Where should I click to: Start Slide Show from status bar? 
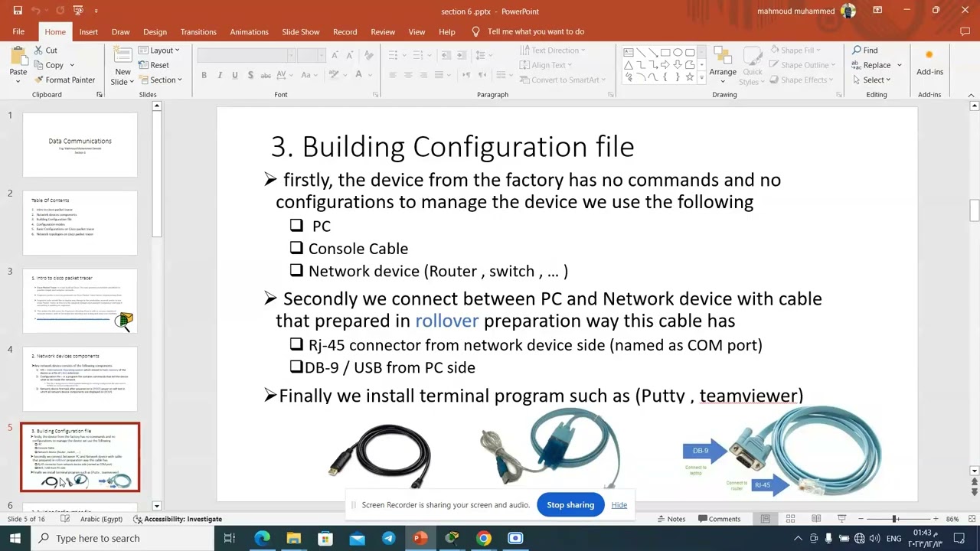pos(841,519)
